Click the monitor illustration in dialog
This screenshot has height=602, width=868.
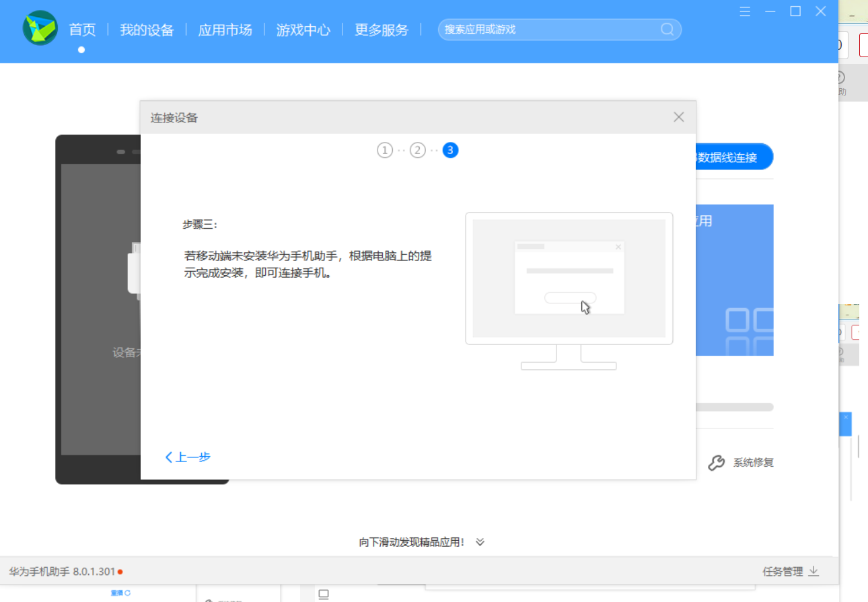[x=569, y=291]
